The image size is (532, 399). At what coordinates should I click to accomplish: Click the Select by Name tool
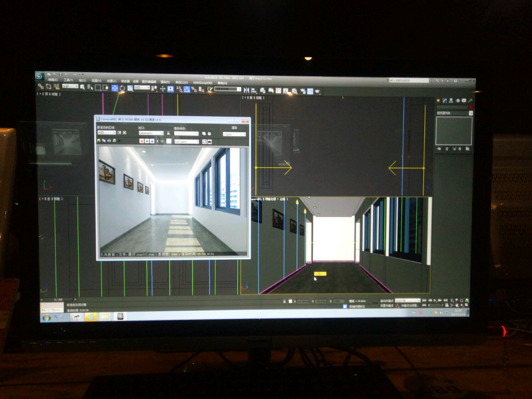(90, 87)
